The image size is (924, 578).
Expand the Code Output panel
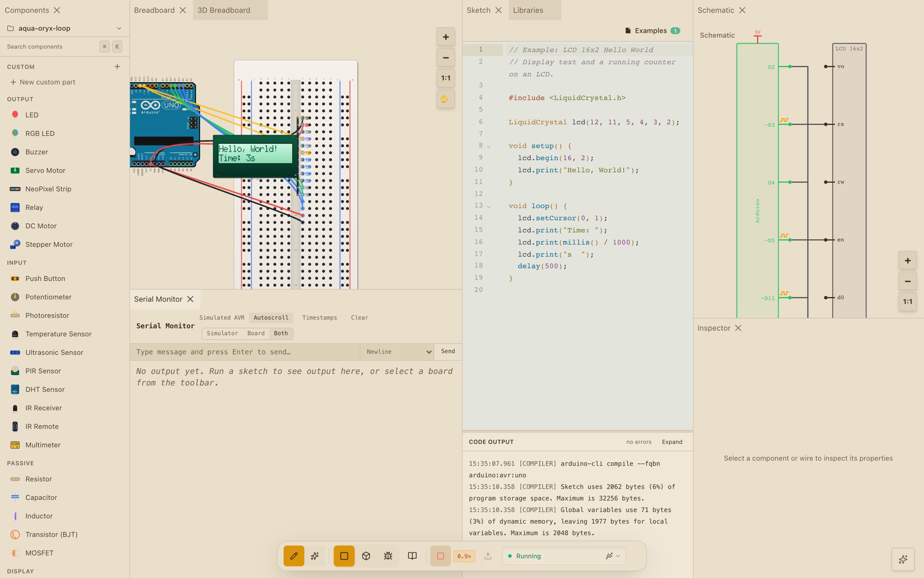pos(672,442)
